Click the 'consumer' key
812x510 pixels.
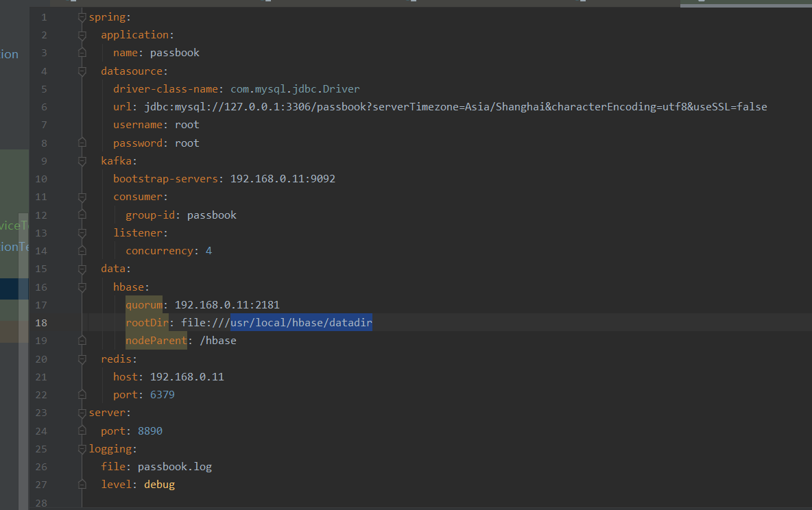138,197
